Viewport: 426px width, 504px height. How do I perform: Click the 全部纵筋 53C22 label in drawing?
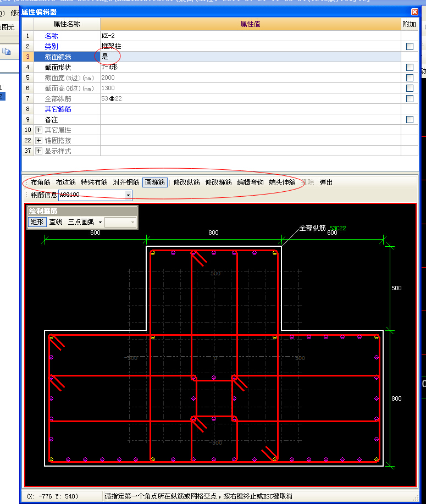(323, 228)
